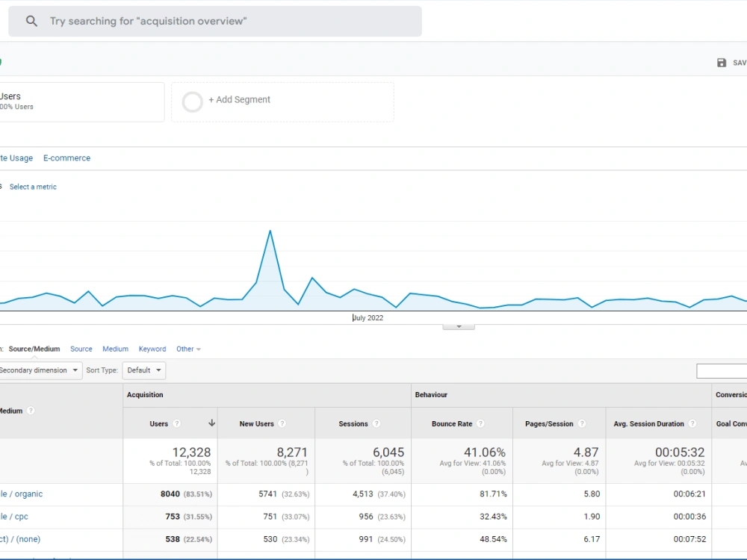Click help icon beside Users column
The height and width of the screenshot is (560, 747).
pos(177,423)
